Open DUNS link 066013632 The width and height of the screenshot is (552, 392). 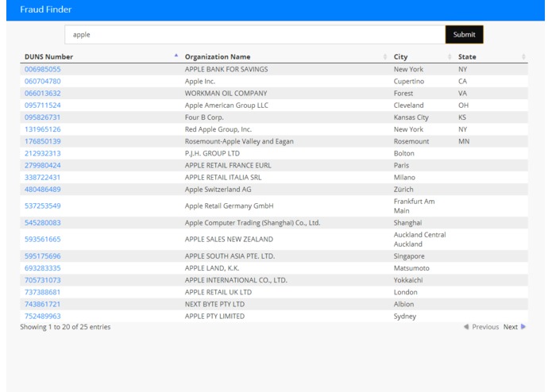point(43,93)
